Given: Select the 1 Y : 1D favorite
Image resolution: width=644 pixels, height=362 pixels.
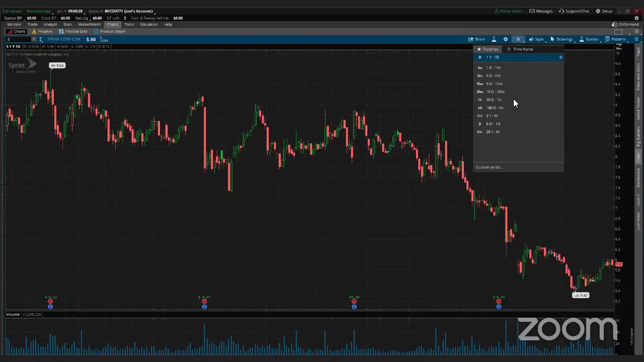Looking at the screenshot, I should coord(518,57).
